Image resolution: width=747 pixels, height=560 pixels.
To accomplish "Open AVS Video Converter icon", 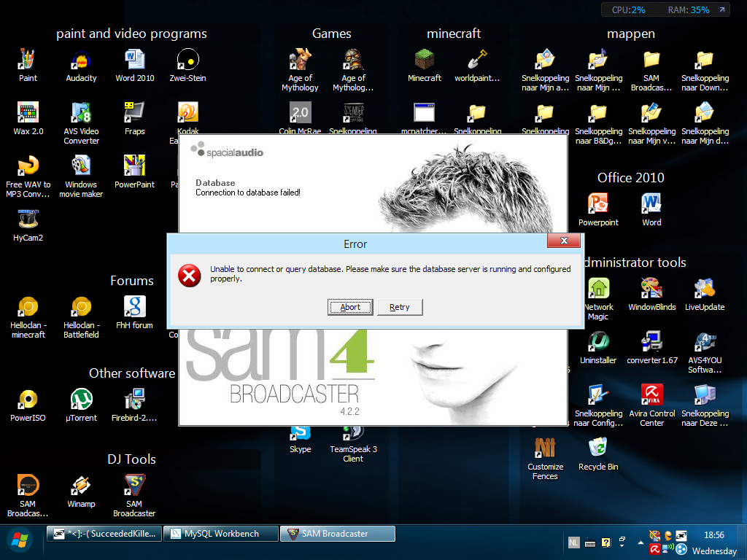I will [82, 122].
